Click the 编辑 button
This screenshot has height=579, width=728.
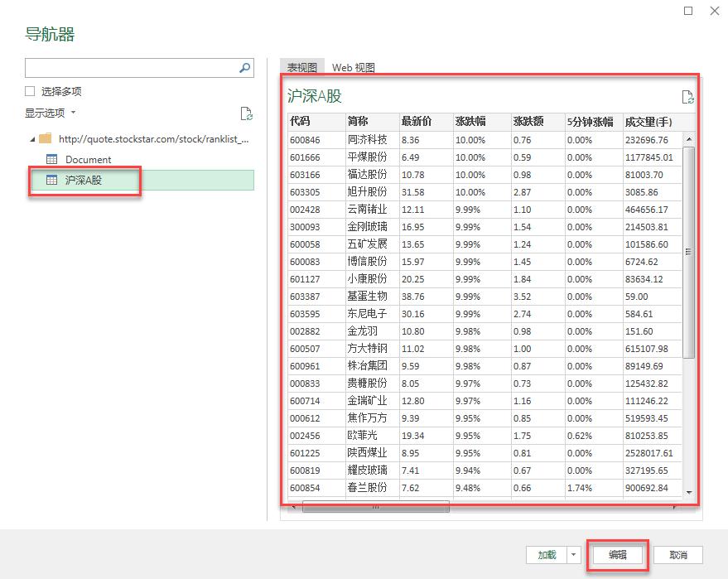[x=616, y=555]
